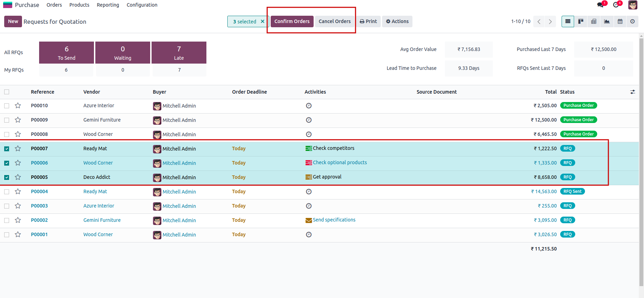Open the P00006 reference link
The image size is (644, 298).
click(39, 163)
